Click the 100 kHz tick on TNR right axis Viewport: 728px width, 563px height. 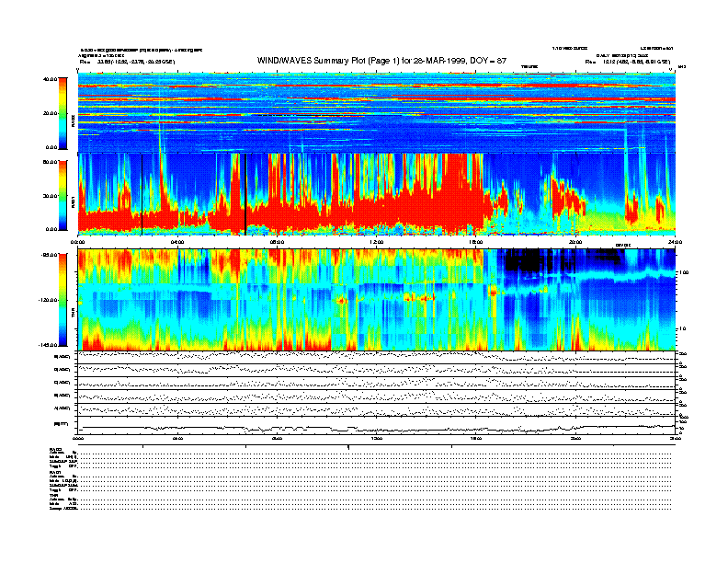coord(684,272)
